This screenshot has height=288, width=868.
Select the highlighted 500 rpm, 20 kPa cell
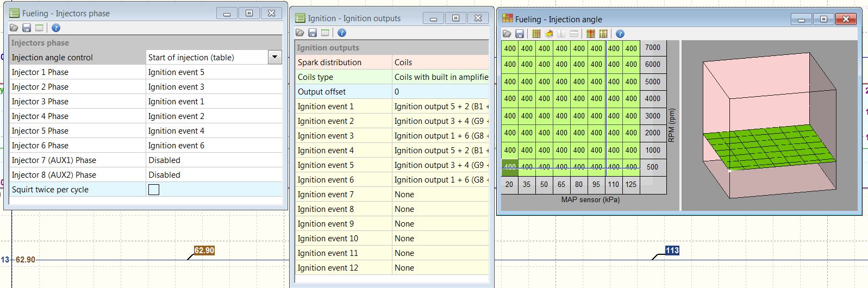(509, 168)
